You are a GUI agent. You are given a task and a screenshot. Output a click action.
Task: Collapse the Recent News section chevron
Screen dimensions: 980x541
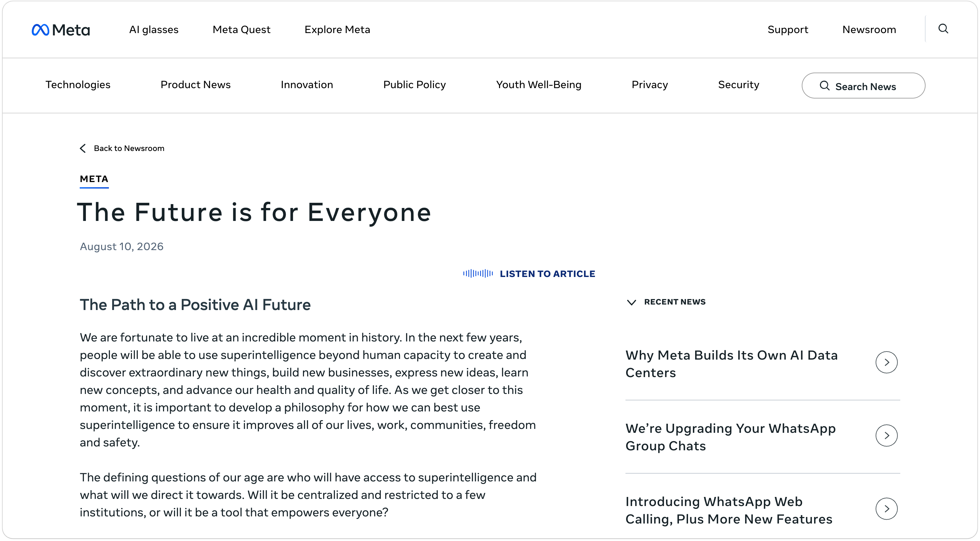click(632, 302)
